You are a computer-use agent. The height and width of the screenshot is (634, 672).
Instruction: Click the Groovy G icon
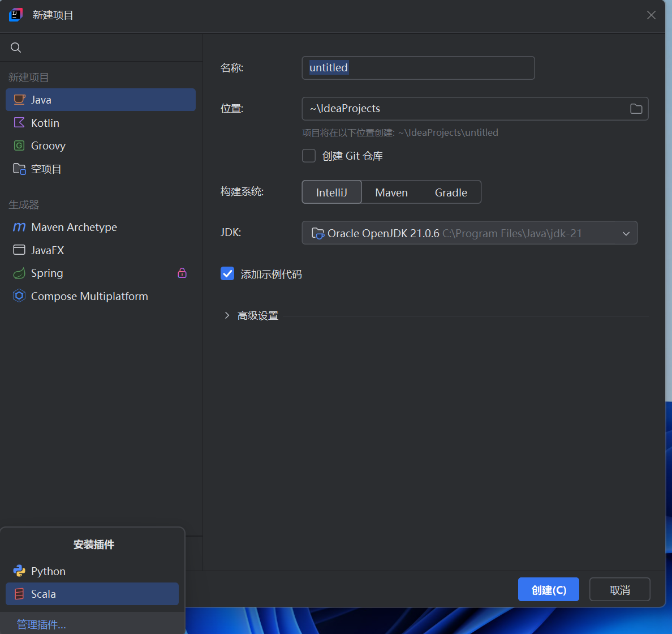(19, 146)
